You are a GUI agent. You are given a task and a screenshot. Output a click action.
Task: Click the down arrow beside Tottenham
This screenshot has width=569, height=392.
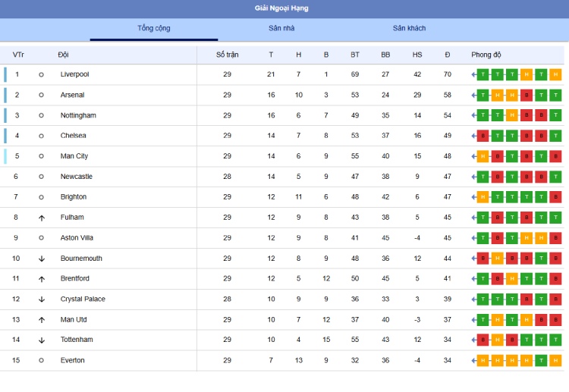pos(42,340)
